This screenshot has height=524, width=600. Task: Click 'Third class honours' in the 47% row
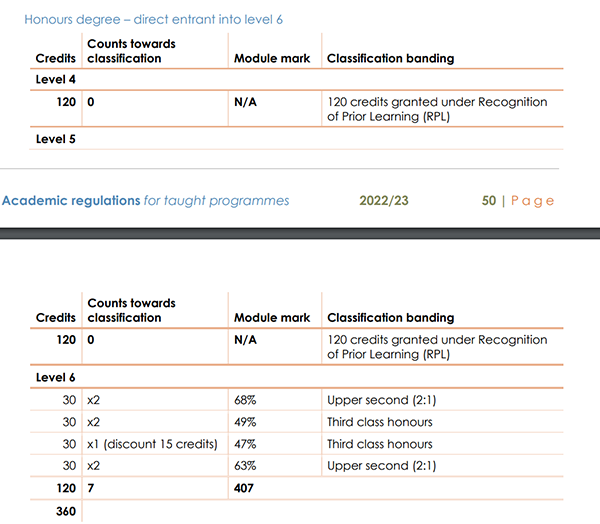[380, 444]
